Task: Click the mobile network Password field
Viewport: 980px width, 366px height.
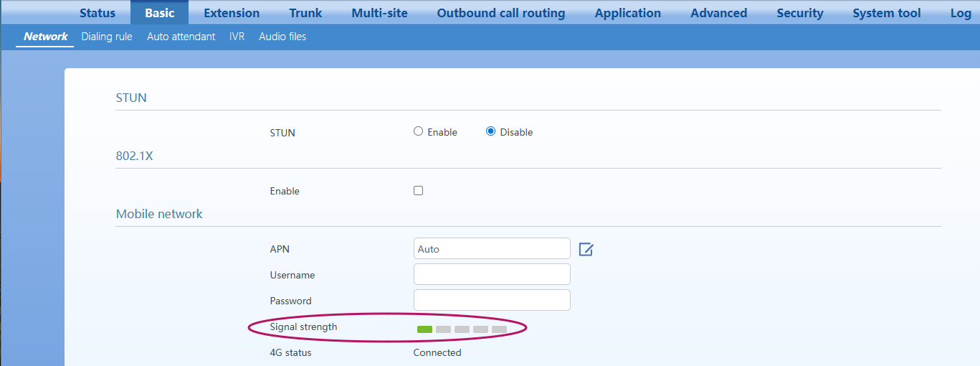Action: coord(492,300)
